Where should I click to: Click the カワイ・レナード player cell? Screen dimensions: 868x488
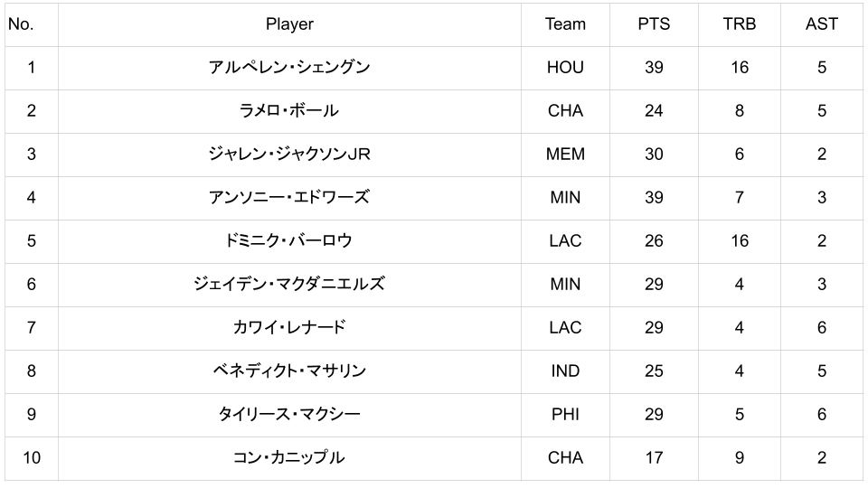(x=289, y=328)
